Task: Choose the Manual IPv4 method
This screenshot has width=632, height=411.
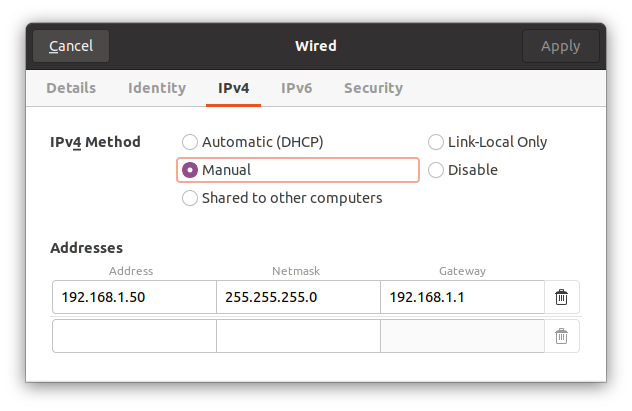Action: coord(190,170)
